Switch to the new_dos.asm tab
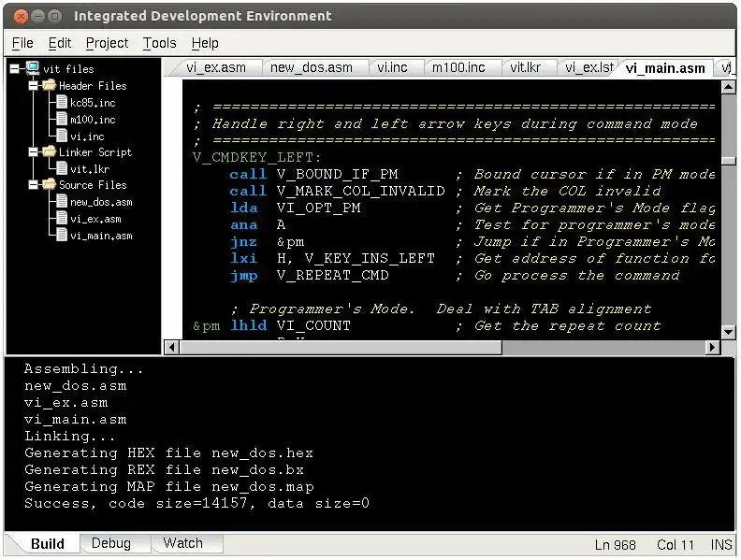This screenshot has height=560, width=741. coord(311,67)
